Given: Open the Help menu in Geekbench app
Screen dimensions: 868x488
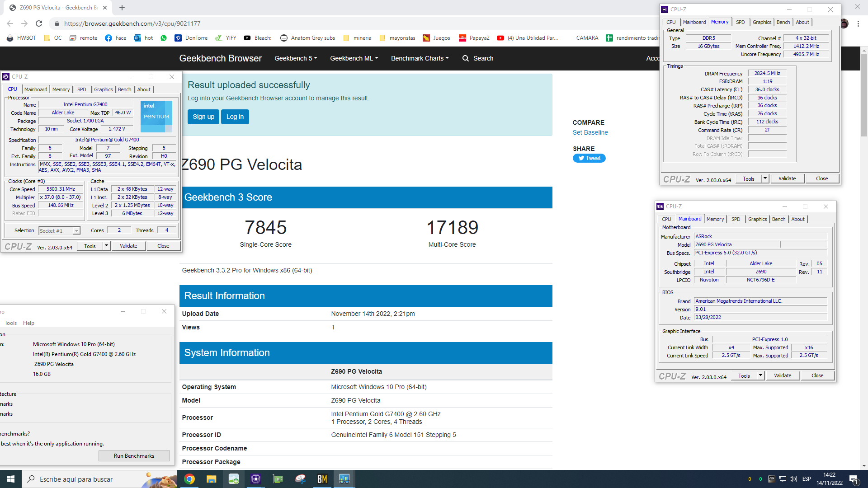Looking at the screenshot, I should (x=28, y=323).
